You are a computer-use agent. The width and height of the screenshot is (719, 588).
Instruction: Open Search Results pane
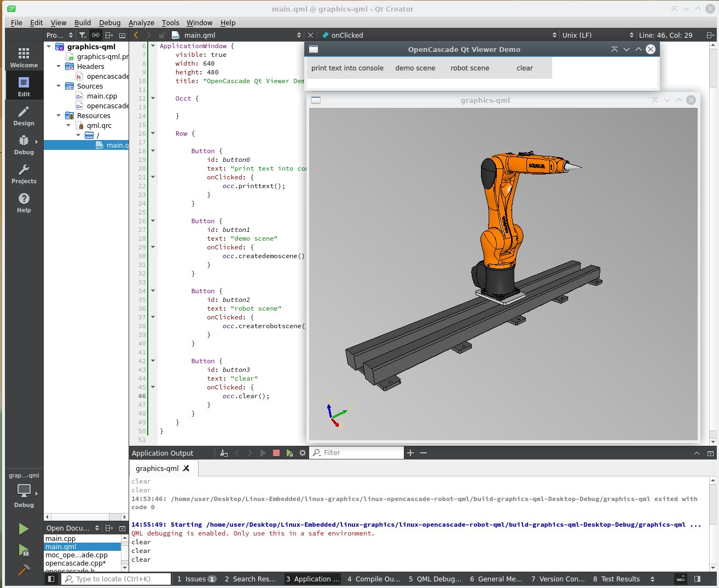(x=250, y=579)
